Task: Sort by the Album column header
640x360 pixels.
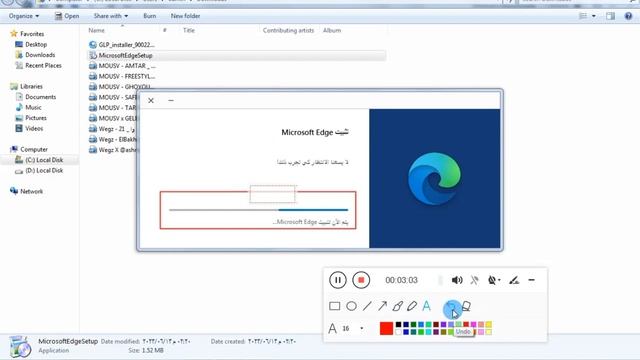Action: [x=332, y=30]
